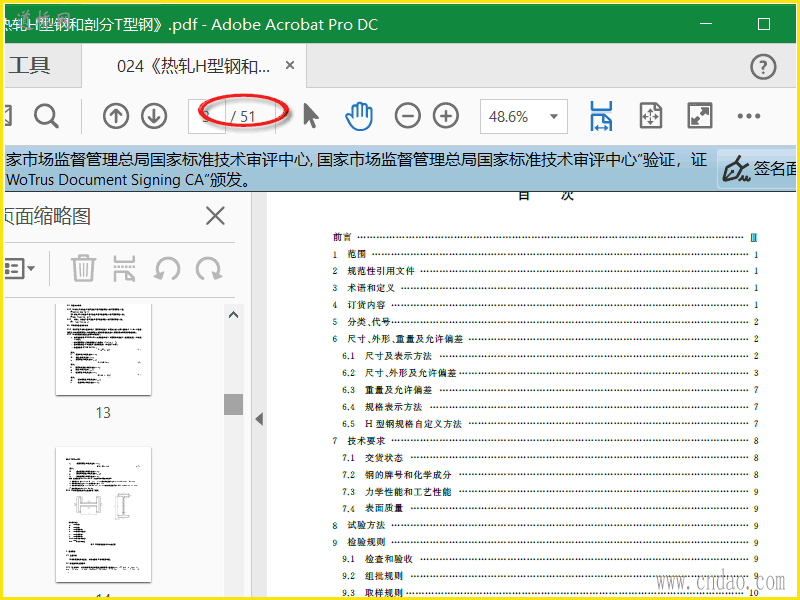Click the 3 术语和定义 contents entry
Image resolution: width=800 pixels, height=600 pixels.
545,288
